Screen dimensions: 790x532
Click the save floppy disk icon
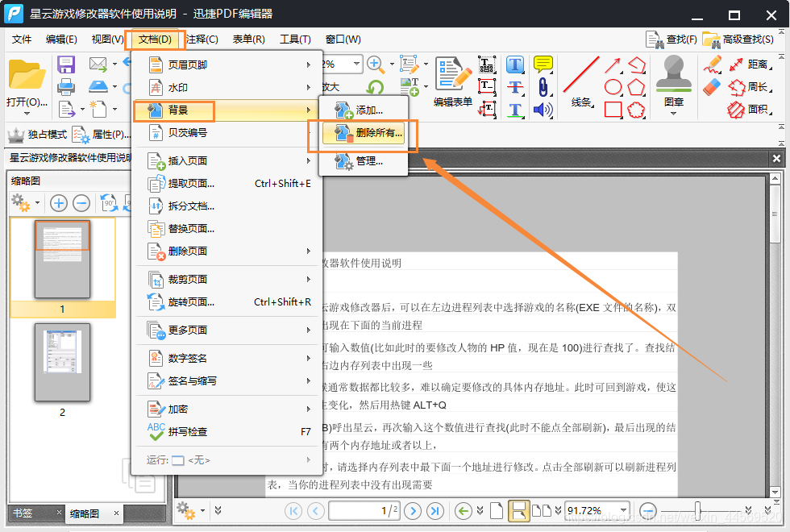pos(66,64)
